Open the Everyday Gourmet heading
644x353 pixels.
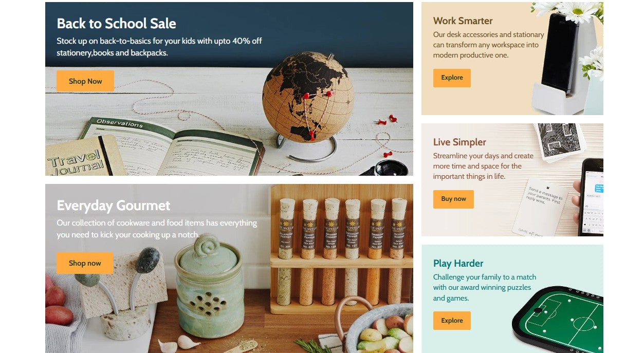tap(114, 206)
